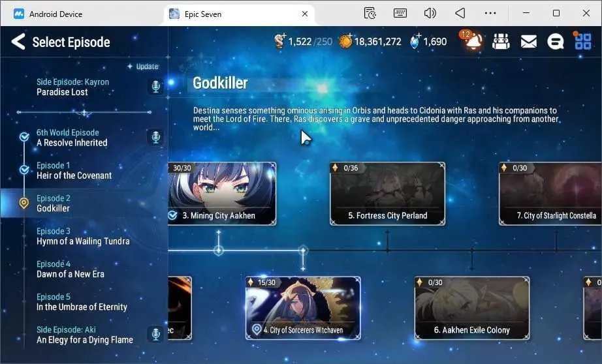The image size is (602, 364).
Task: Add energy via the 1,522 stamina icon
Action: coord(280,41)
